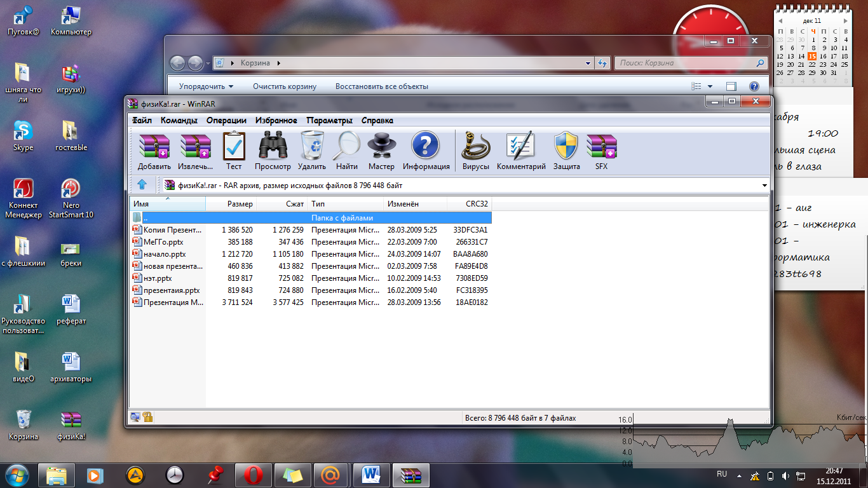Open Просмотр (View) with the binoculars icon

(x=273, y=151)
